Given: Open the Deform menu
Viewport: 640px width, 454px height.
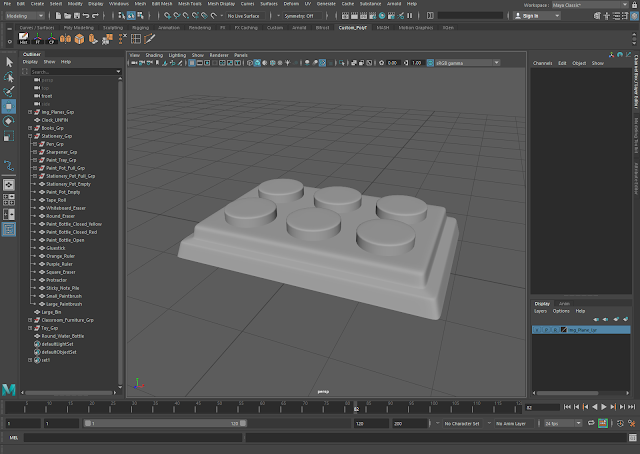Looking at the screenshot, I should (x=291, y=4).
